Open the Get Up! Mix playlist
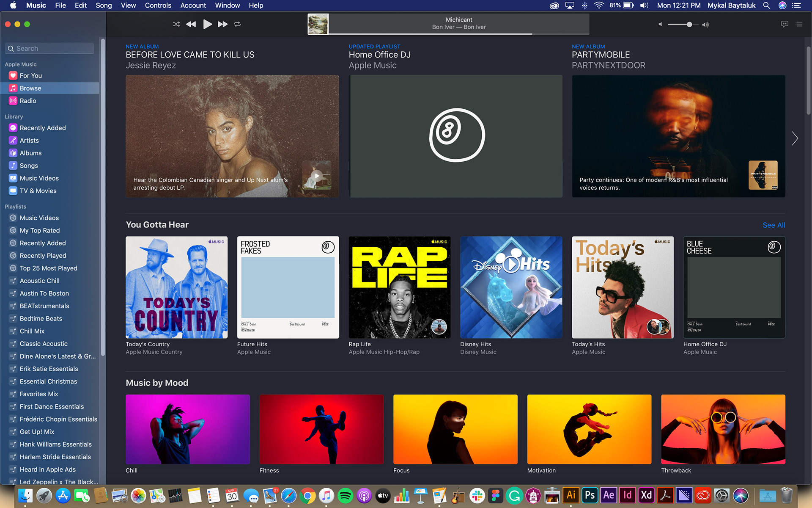The width and height of the screenshot is (812, 508). click(x=49, y=432)
